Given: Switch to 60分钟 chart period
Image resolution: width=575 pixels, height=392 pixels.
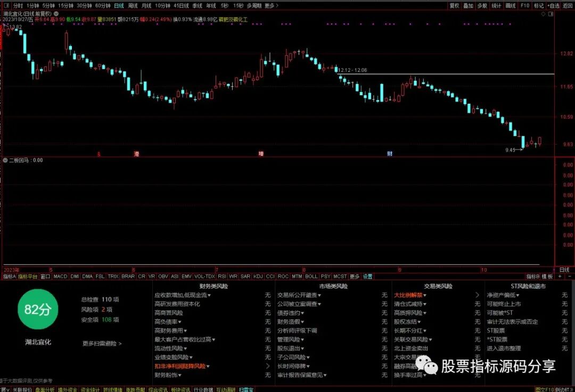Looking at the screenshot, I should [103, 5].
